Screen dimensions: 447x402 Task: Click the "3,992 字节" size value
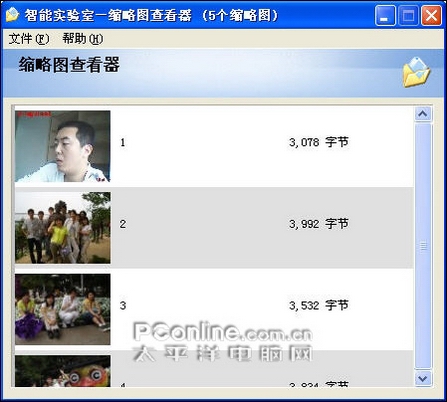pos(319,224)
